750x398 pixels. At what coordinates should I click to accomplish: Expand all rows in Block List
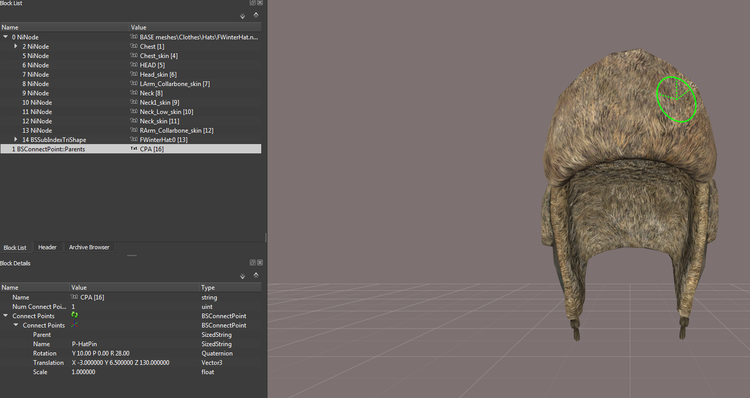[243, 16]
